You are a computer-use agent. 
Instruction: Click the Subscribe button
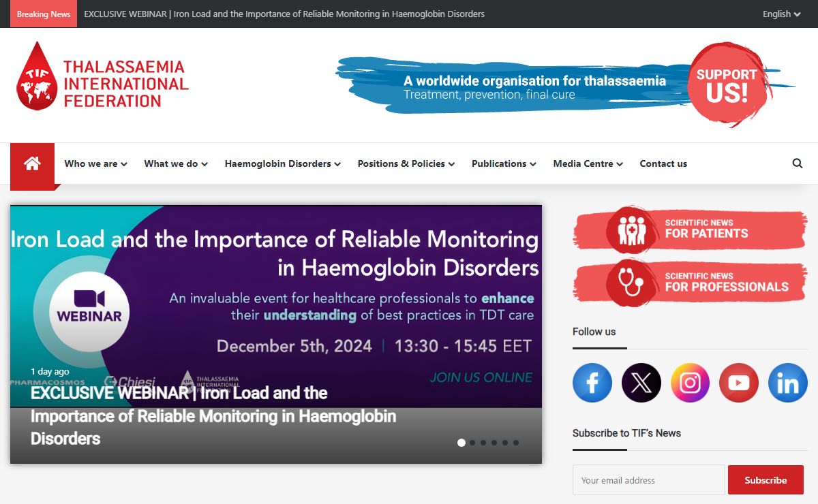[766, 480]
